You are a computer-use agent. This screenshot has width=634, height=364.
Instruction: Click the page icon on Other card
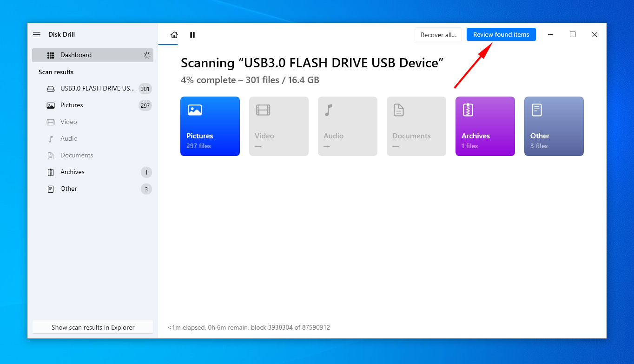pos(537,110)
